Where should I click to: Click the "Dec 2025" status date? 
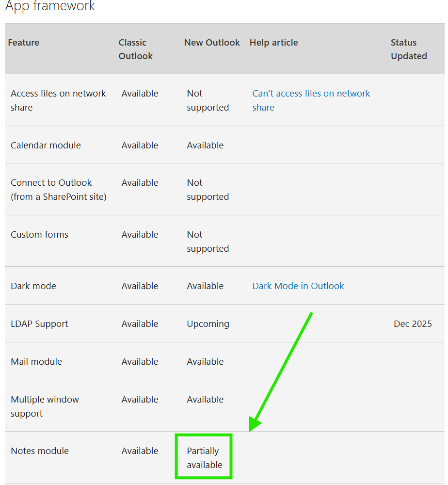[x=413, y=323]
